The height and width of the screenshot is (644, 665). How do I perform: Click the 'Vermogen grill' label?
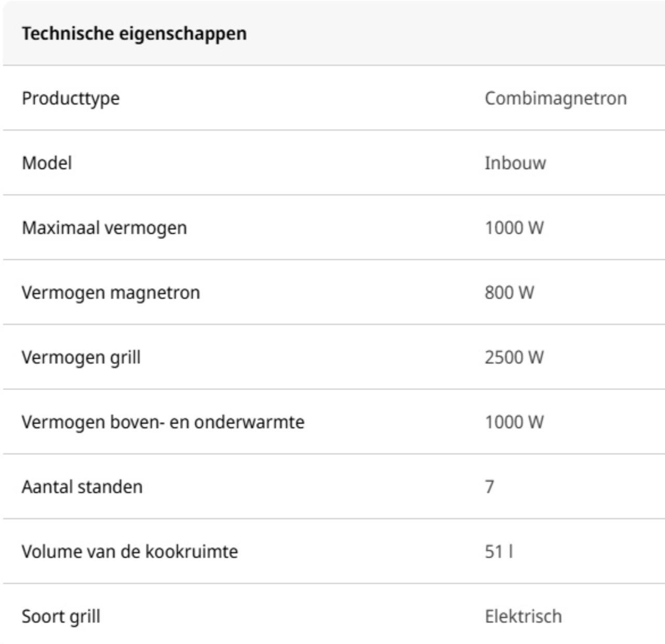pyautogui.click(x=81, y=357)
